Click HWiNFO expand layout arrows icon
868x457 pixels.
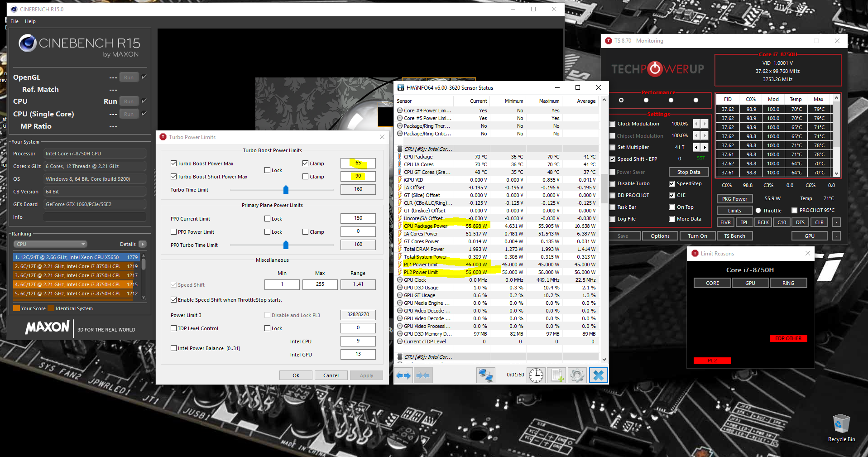tap(403, 375)
